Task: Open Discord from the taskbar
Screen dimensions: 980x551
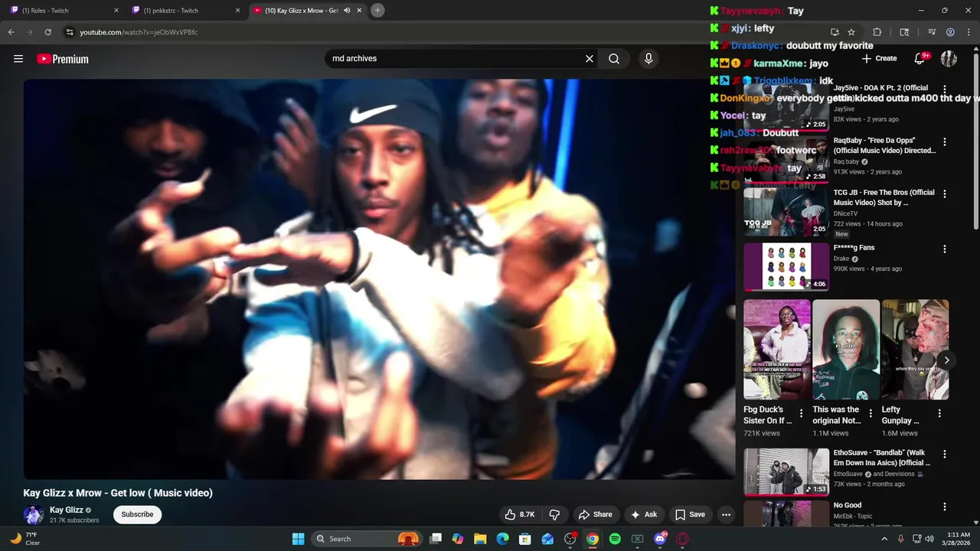Action: (660, 539)
